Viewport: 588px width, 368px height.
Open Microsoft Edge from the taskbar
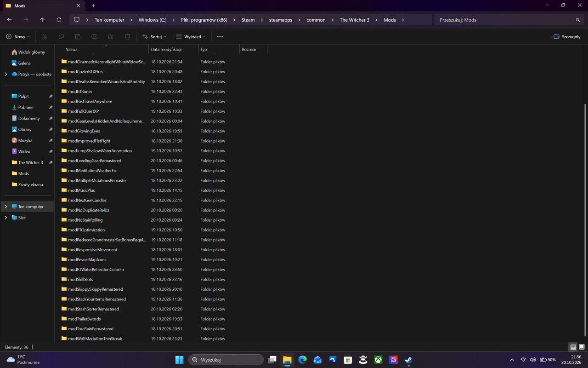302,360
